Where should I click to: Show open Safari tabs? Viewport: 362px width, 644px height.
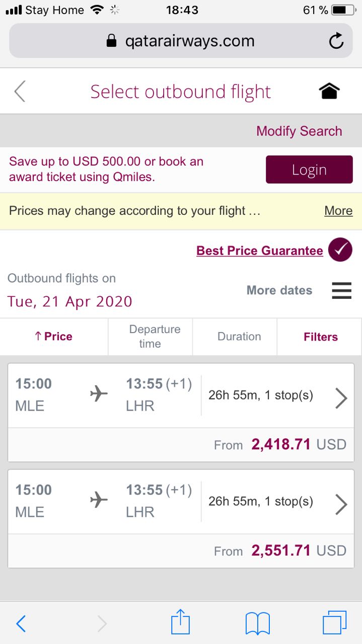[334, 623]
